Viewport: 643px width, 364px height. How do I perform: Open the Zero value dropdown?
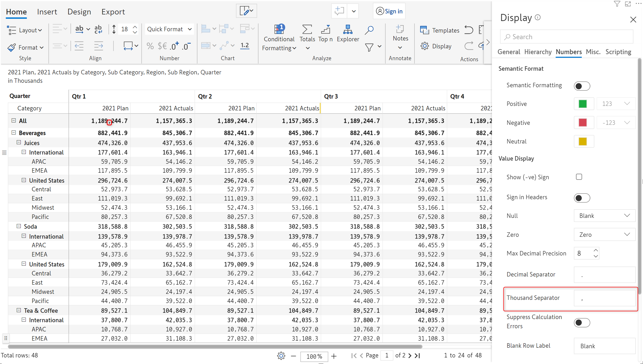pyautogui.click(x=604, y=234)
